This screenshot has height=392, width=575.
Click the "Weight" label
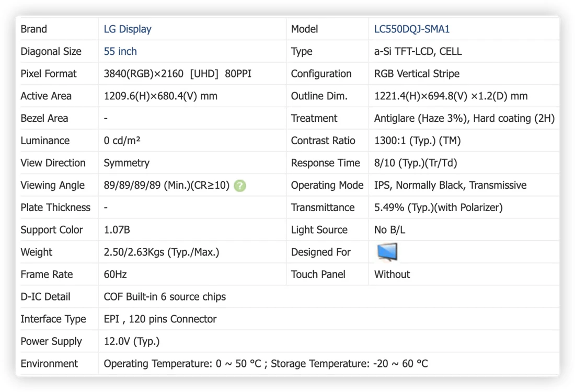pyautogui.click(x=36, y=252)
